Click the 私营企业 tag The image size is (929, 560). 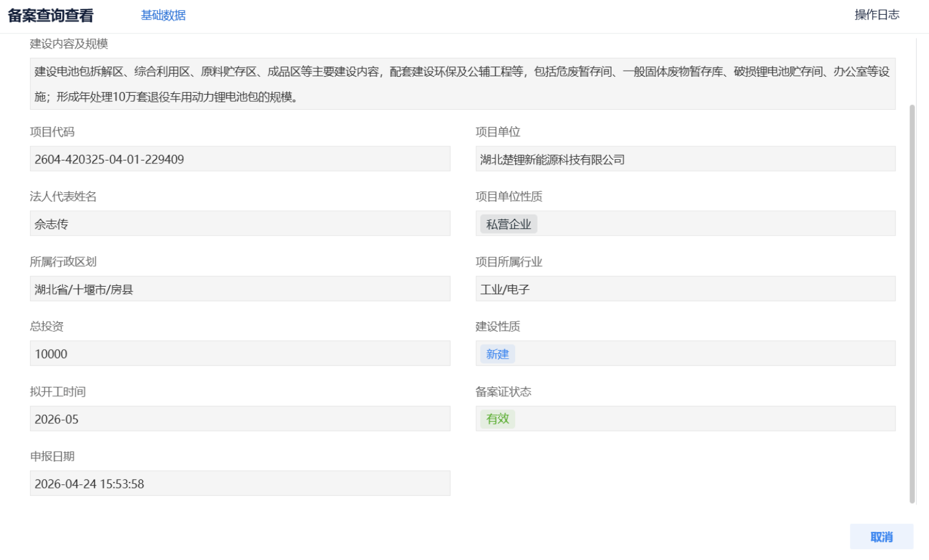[508, 224]
